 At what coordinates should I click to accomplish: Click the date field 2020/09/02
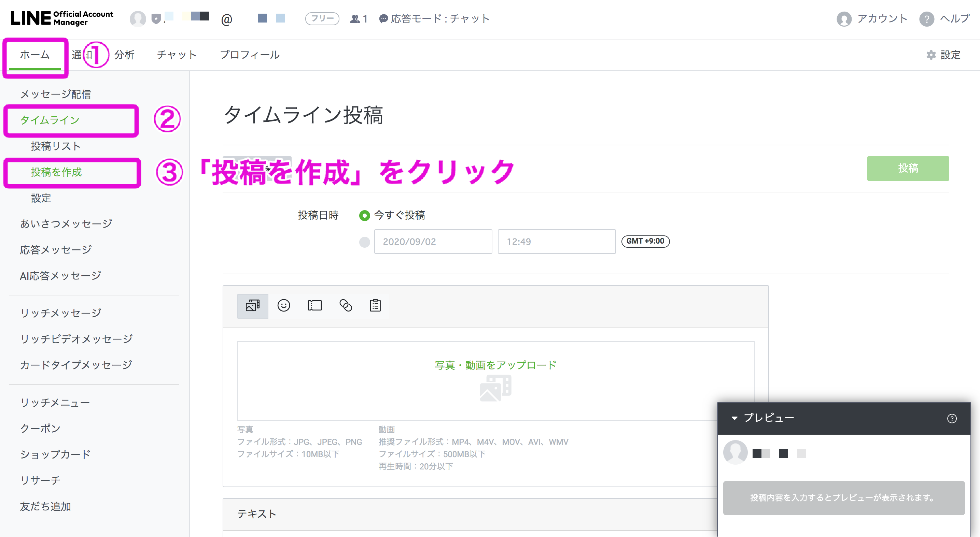click(433, 242)
